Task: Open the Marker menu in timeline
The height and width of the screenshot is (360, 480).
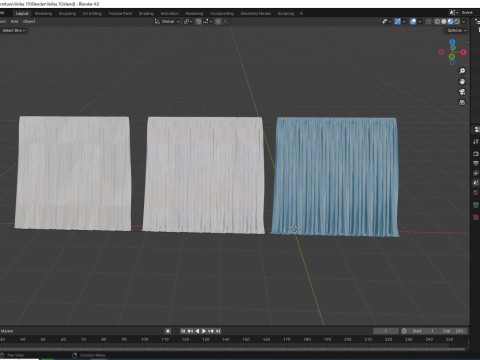Action: (x=7, y=331)
